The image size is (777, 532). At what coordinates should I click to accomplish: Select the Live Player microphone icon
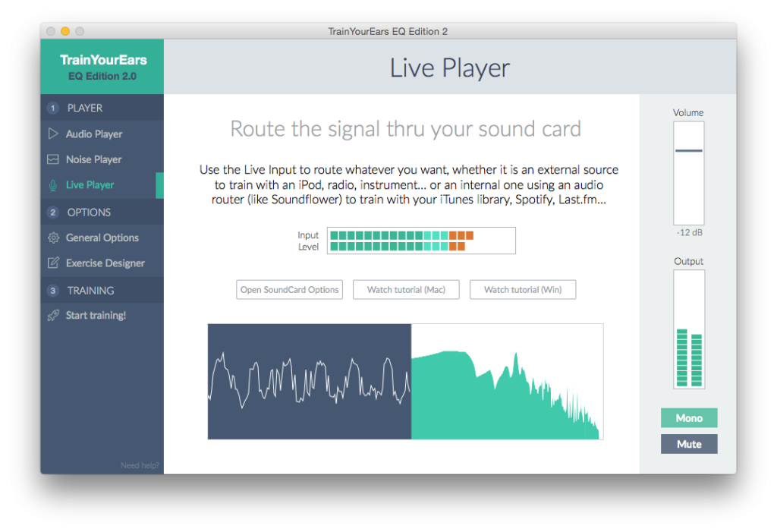[52, 184]
